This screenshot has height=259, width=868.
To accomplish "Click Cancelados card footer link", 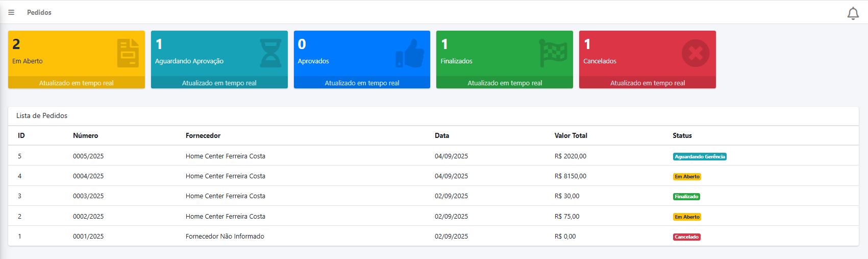I will pos(648,83).
